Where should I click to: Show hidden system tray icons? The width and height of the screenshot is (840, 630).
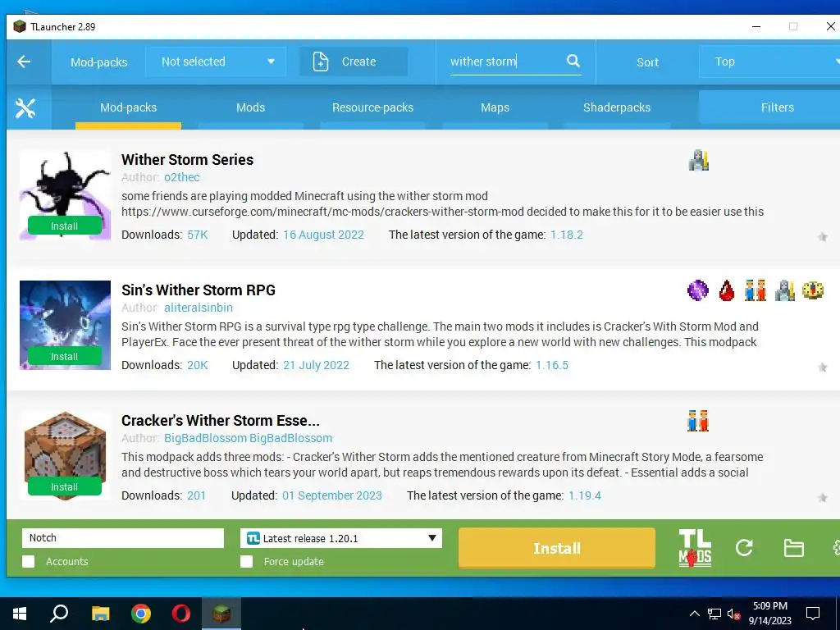point(694,614)
